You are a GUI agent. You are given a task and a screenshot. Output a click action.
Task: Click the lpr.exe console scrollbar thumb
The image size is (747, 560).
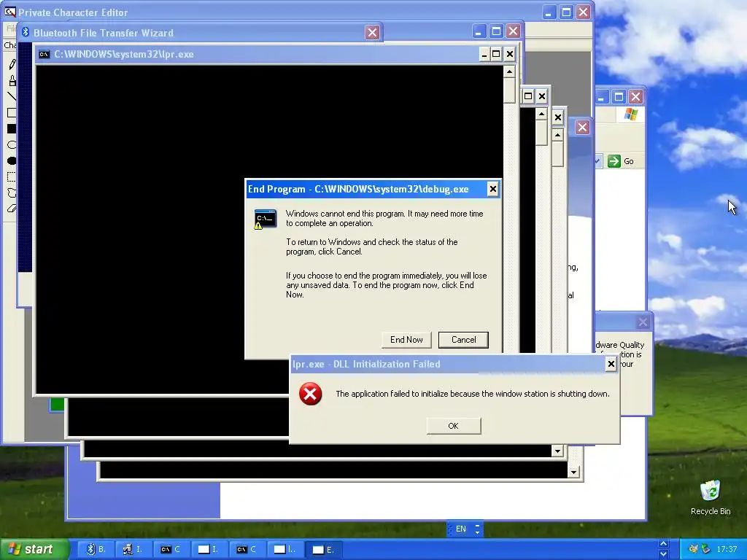(x=510, y=91)
